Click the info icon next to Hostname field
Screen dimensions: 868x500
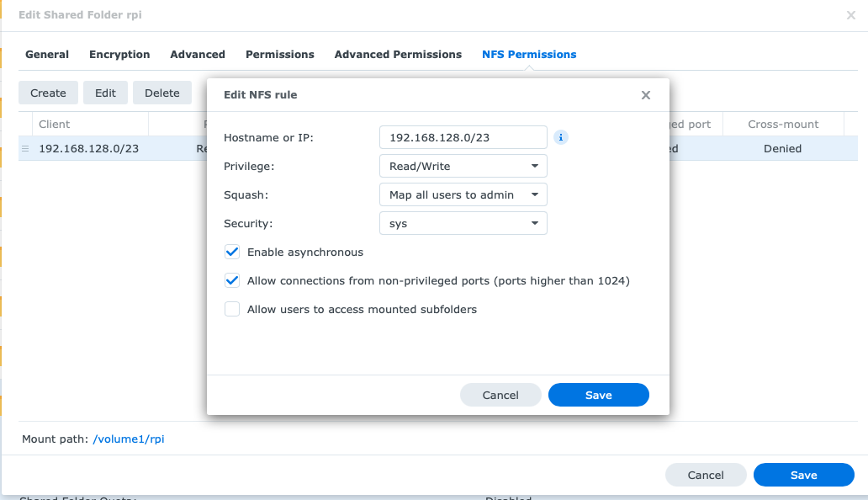tap(561, 137)
